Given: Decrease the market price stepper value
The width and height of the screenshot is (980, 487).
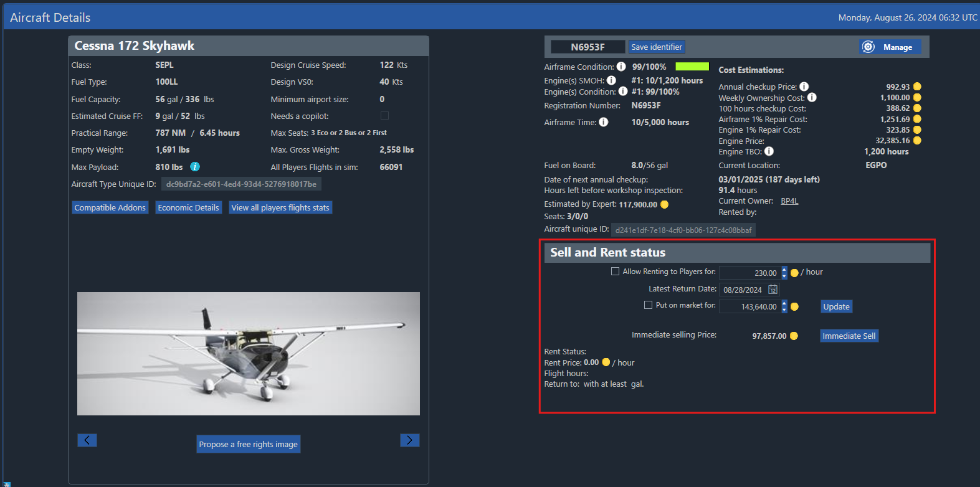Looking at the screenshot, I should pyautogui.click(x=784, y=310).
